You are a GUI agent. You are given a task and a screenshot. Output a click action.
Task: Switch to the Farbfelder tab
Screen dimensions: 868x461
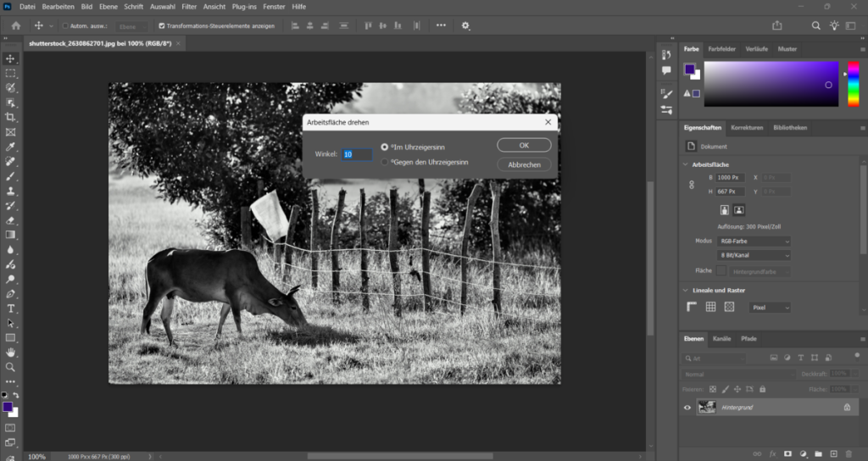click(722, 48)
